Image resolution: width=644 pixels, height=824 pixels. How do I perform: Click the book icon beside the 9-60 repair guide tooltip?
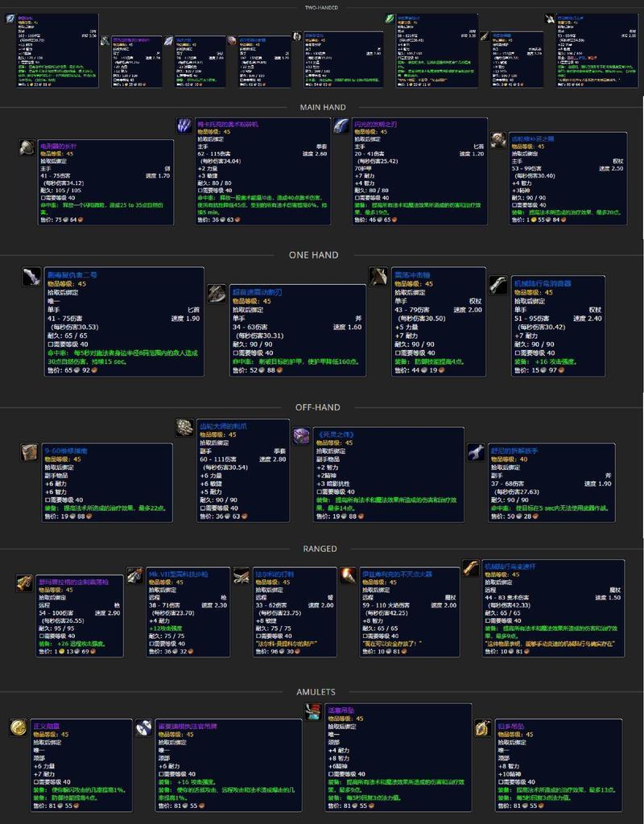pyautogui.click(x=29, y=452)
